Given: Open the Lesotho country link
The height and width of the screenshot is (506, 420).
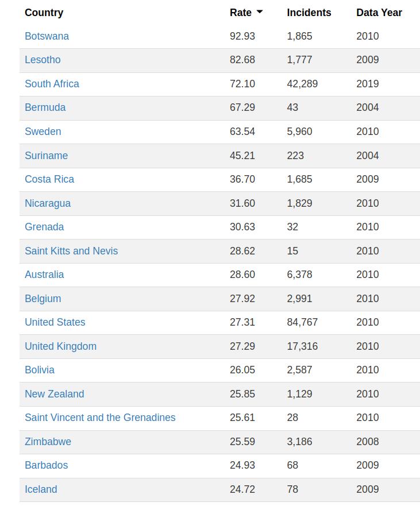Looking at the screenshot, I should (43, 60).
